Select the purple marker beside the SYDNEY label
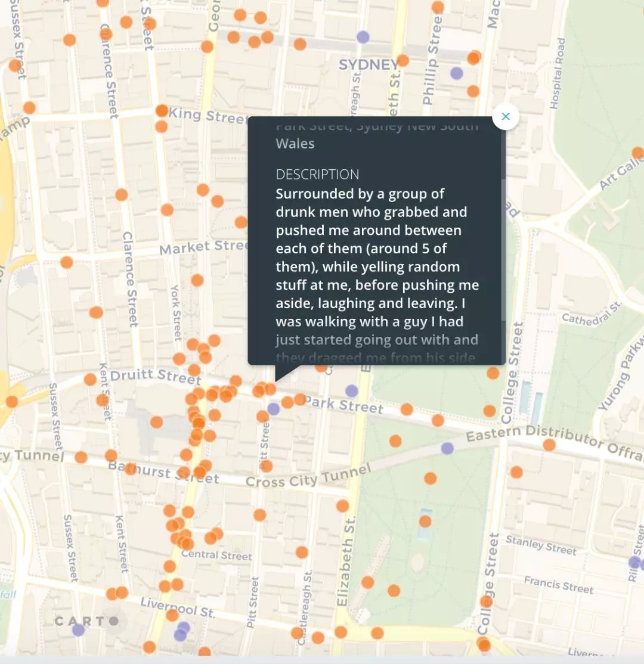The image size is (644, 664). coord(363,37)
